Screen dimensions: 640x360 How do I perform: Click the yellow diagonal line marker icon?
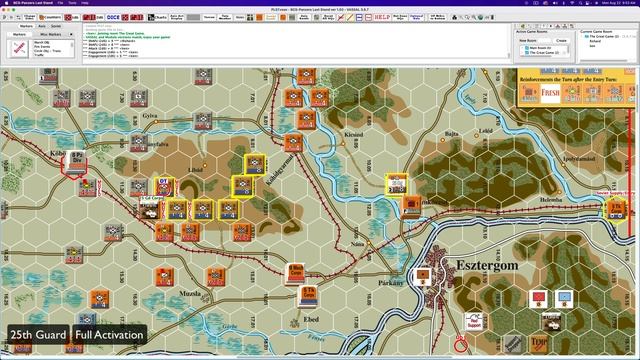coord(350,17)
